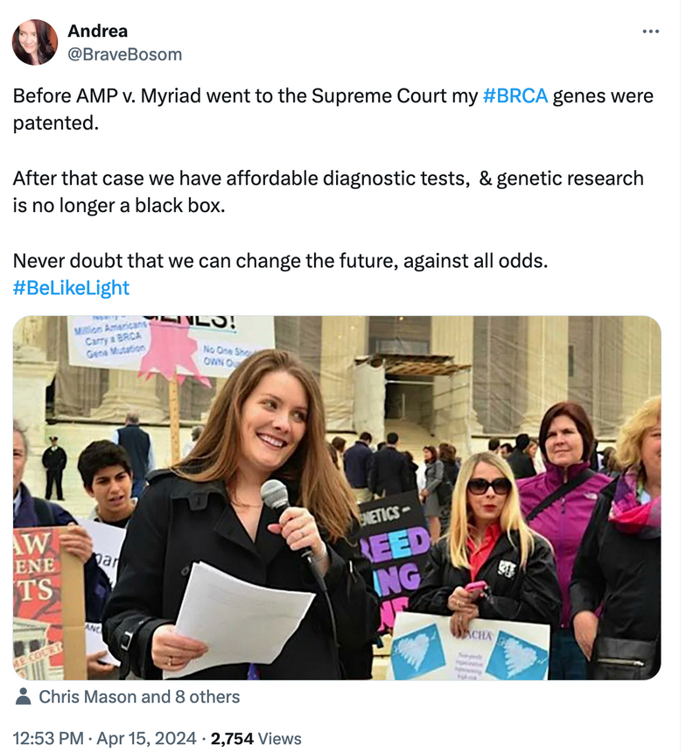
Task: Show tagged list 'Chris Mason and 8 others'
Action: [x=139, y=697]
